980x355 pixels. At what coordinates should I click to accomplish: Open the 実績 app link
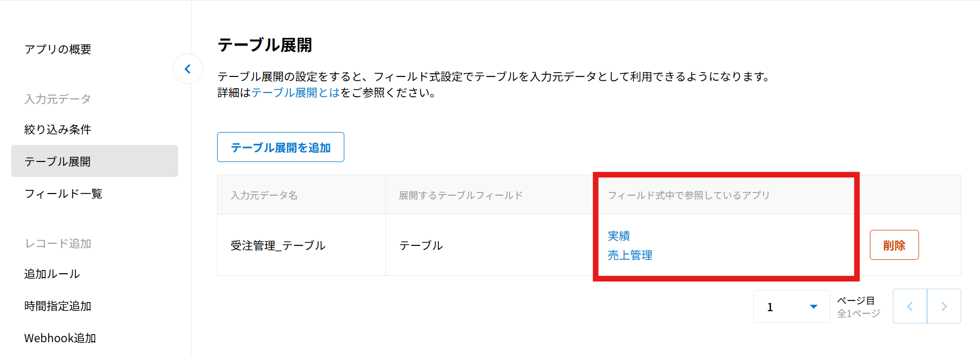[619, 236]
